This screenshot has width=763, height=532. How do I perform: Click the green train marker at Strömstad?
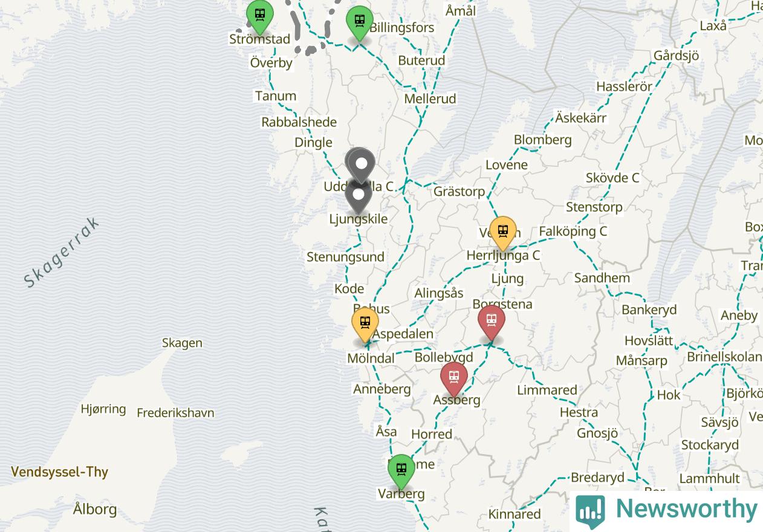point(260,17)
